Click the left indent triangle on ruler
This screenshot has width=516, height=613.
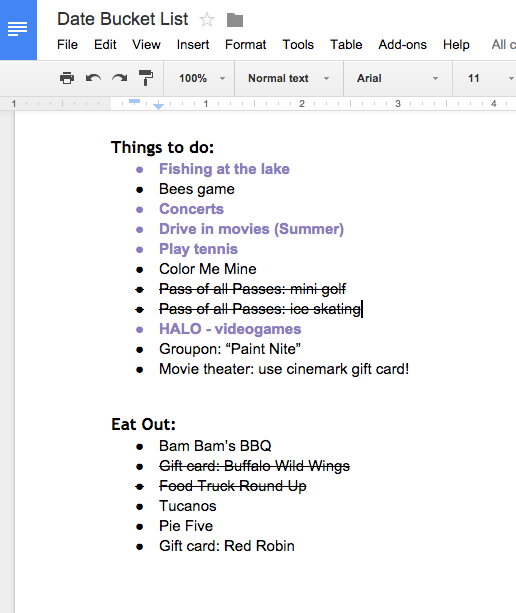[158, 106]
